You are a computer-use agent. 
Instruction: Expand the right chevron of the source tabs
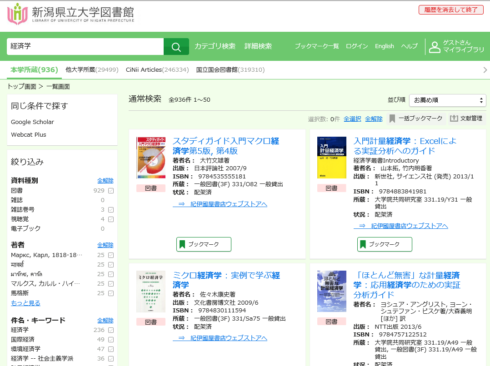pyautogui.click(x=485, y=70)
